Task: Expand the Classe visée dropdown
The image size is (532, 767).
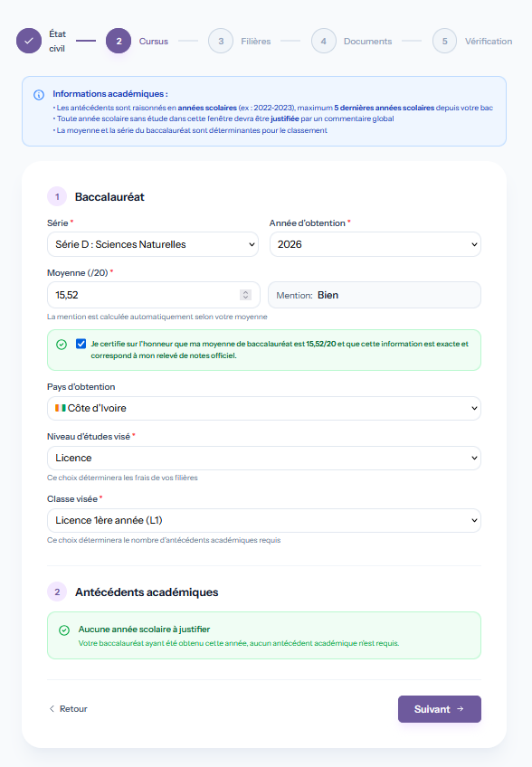Action: pyautogui.click(x=264, y=520)
